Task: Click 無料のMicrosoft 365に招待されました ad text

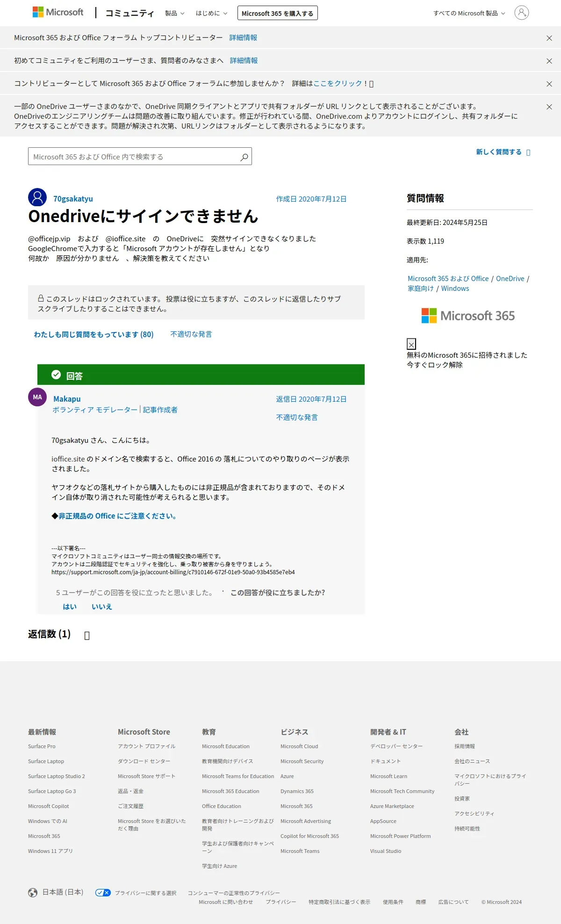Action: (x=467, y=355)
